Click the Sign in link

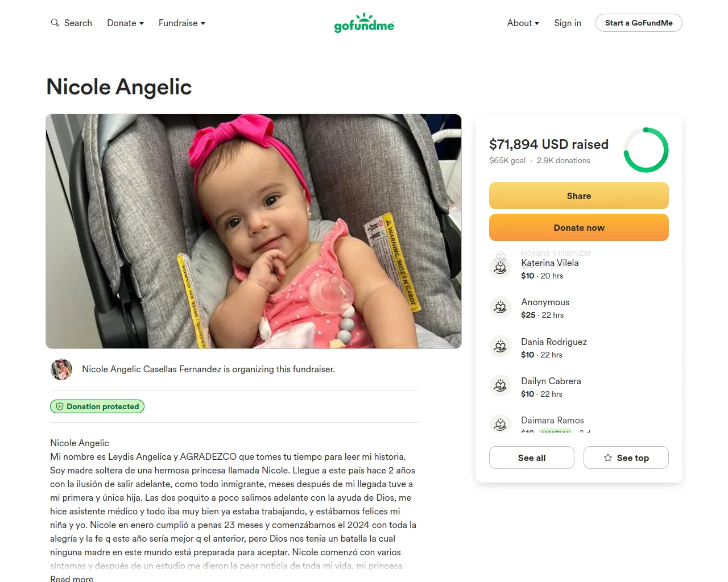[x=568, y=23]
